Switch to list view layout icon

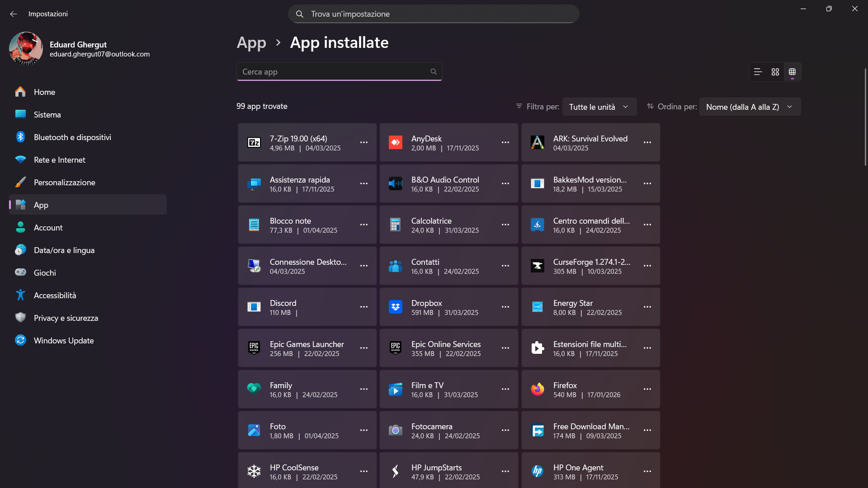[x=758, y=72]
